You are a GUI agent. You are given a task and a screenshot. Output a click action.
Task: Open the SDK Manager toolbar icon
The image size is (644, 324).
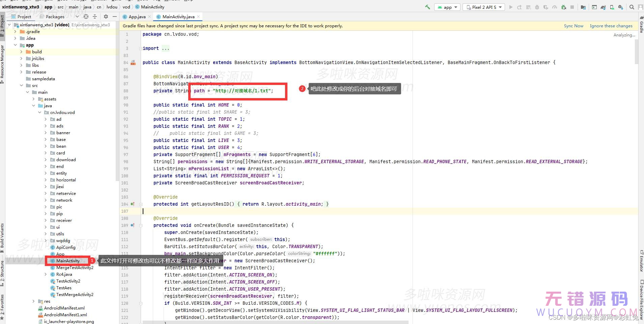point(620,7)
